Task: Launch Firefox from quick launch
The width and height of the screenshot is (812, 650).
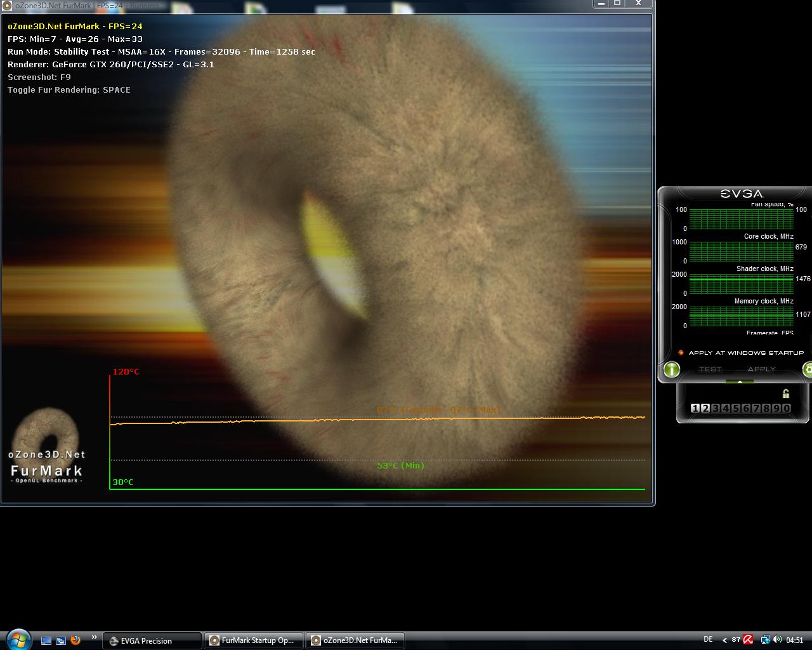Action: coord(75,640)
